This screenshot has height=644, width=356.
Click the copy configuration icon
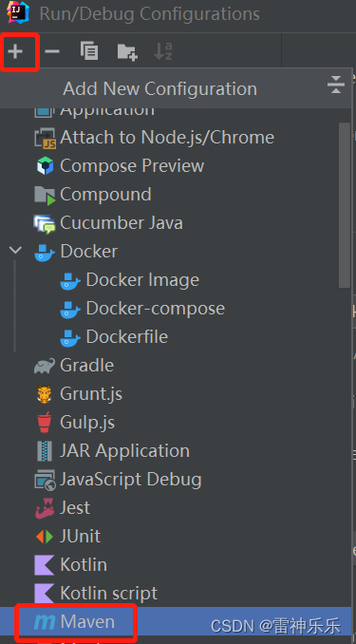[89, 51]
